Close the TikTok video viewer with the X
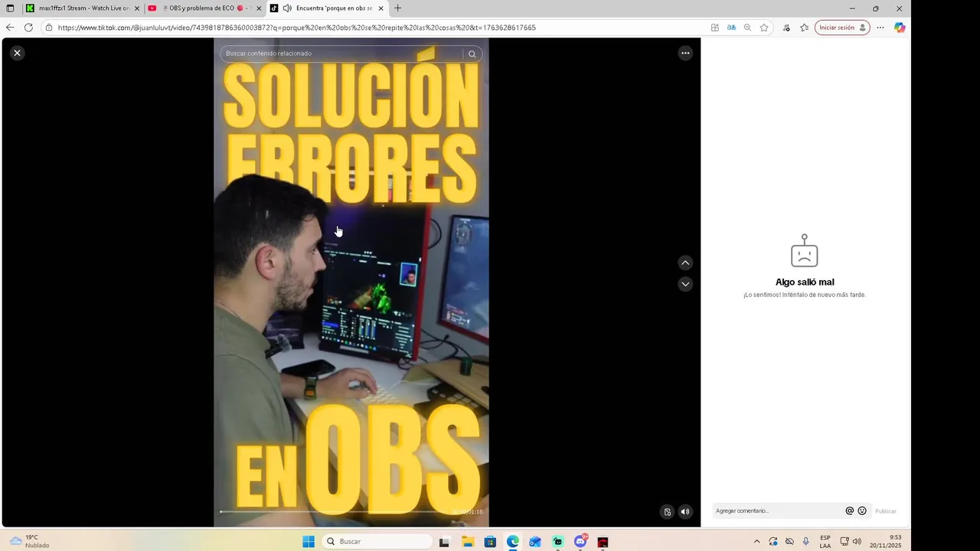The height and width of the screenshot is (551, 980). (17, 53)
